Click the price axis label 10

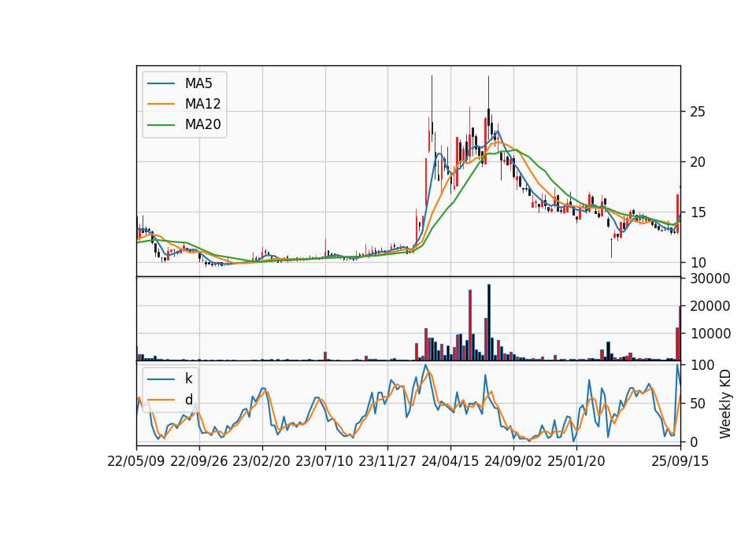click(698, 263)
